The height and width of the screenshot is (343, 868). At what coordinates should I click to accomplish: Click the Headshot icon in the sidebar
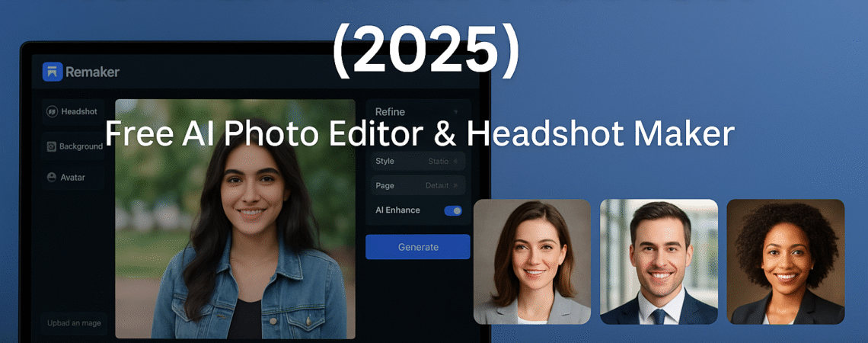pos(53,111)
